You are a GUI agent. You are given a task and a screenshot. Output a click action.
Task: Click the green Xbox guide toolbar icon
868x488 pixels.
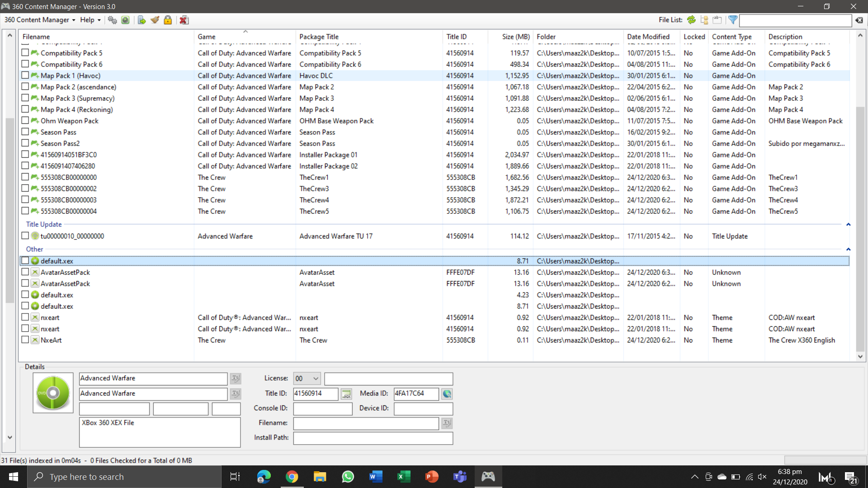(125, 20)
